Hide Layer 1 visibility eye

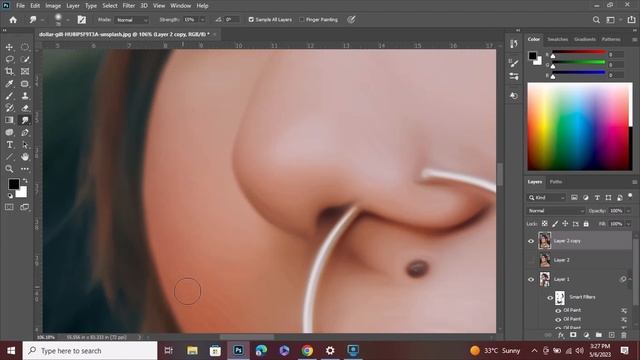click(x=531, y=280)
